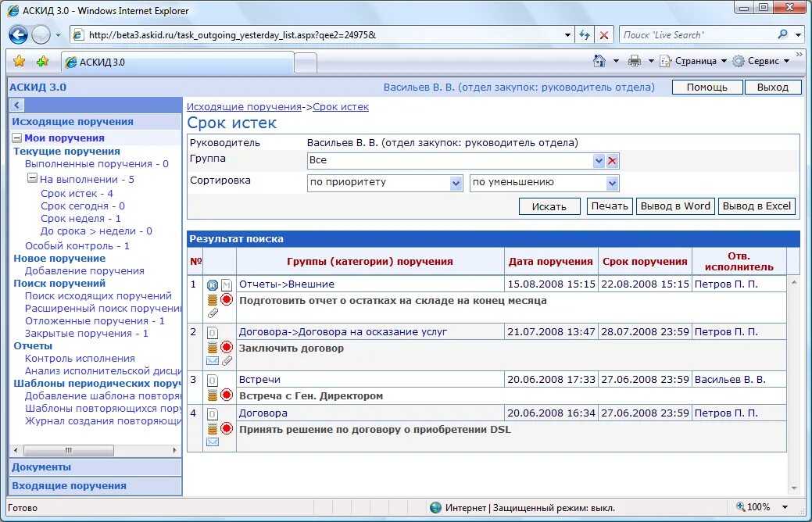Screen dimensions: 812x522
Task: Switch to the АСКИД 3.0 browser tab
Action: (x=177, y=63)
